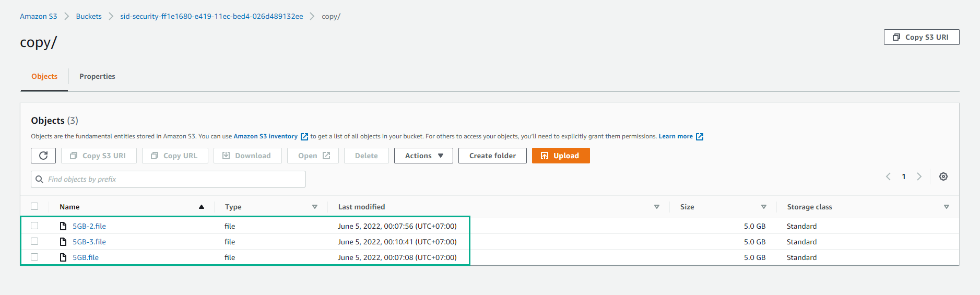Go to next page arrow

coord(919,176)
